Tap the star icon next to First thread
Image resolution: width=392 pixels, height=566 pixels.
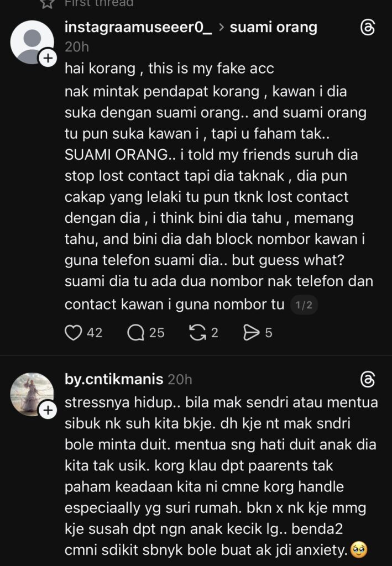[x=48, y=3]
